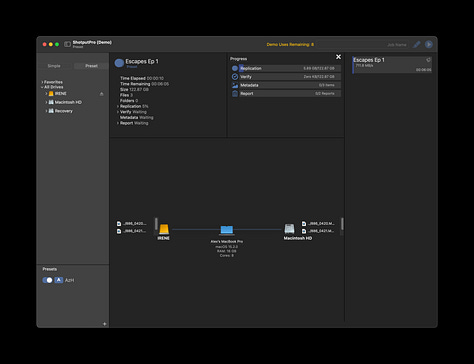Viewport: 474px width, 364px height.
Task: Select the IRENE source drive in the diagram
Action: click(x=164, y=229)
